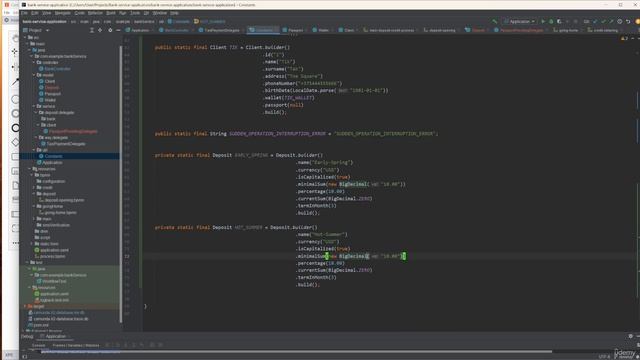Click the editor warnings indicator icon
The image size is (640, 360).
(x=624, y=38)
